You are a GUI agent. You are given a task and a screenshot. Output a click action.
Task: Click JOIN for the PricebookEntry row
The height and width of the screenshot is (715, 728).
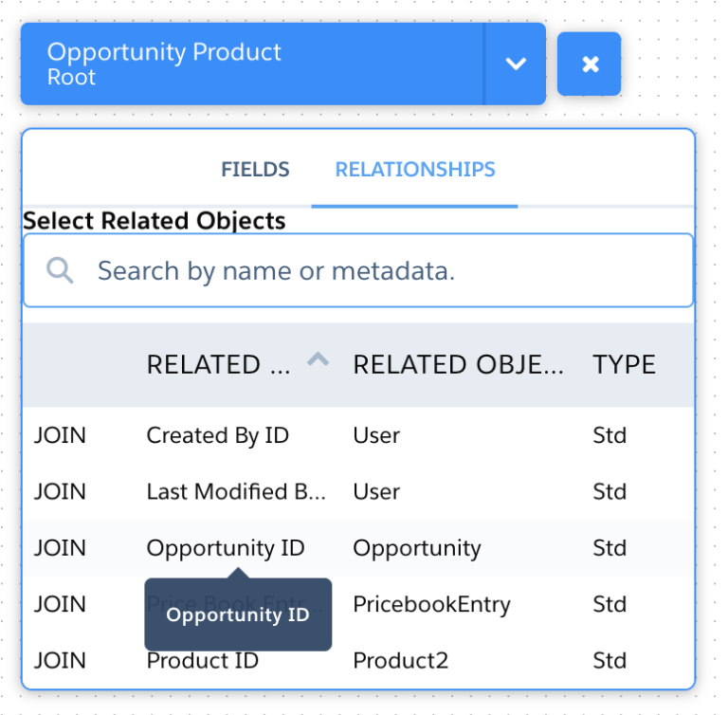[60, 604]
